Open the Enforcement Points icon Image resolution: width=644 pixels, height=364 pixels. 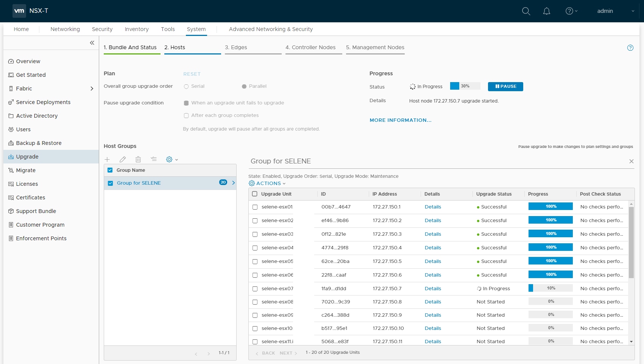point(11,238)
